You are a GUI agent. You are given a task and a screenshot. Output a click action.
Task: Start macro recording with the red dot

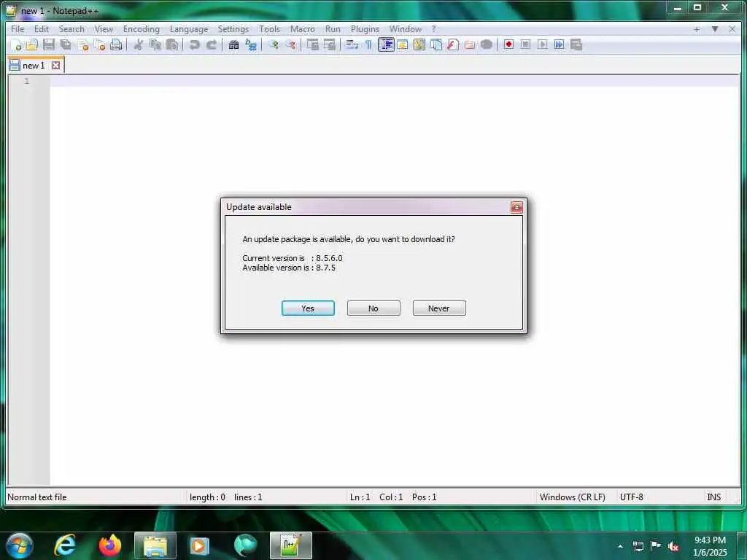coord(508,44)
